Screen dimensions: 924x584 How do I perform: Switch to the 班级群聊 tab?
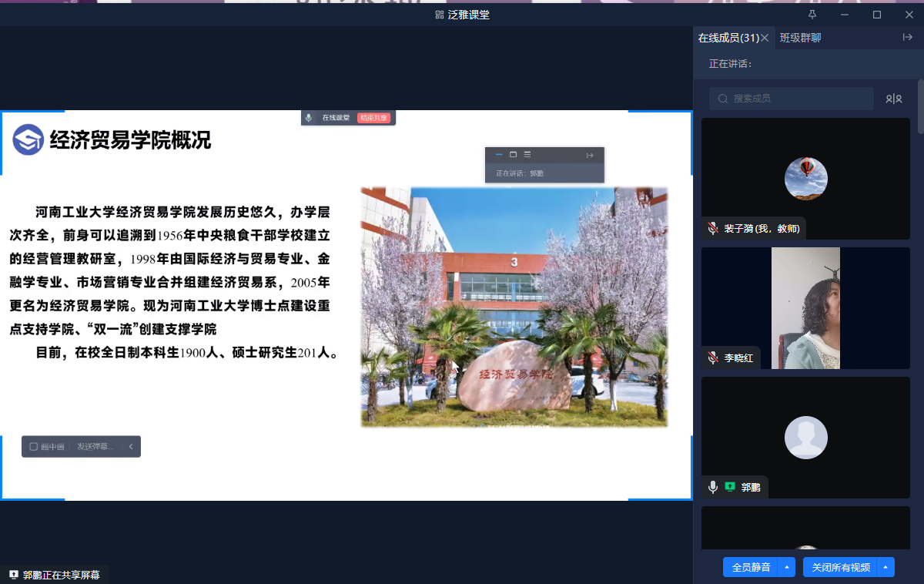click(x=800, y=38)
